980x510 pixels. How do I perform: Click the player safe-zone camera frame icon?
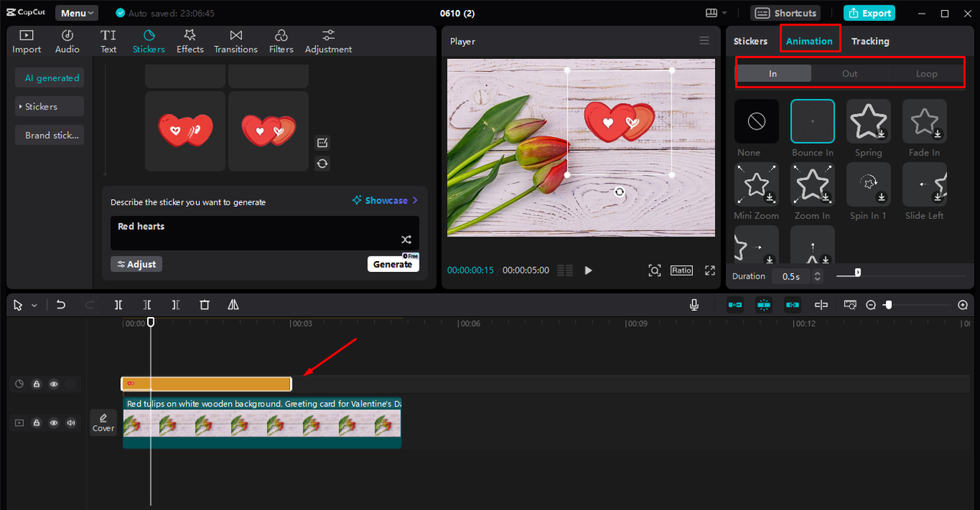(655, 270)
